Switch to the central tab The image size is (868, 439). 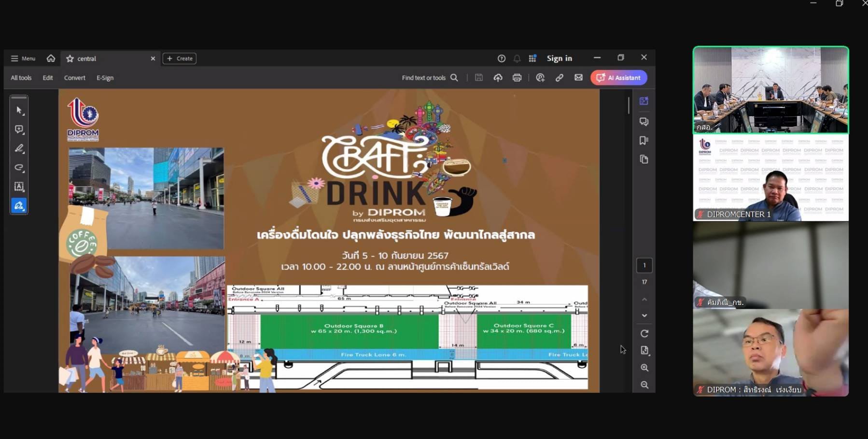coord(110,58)
